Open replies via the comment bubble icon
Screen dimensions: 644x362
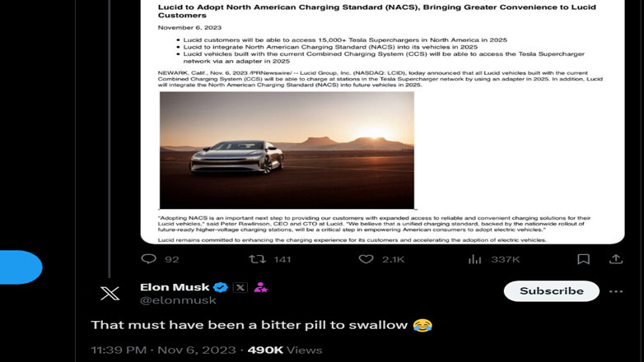coord(149,259)
